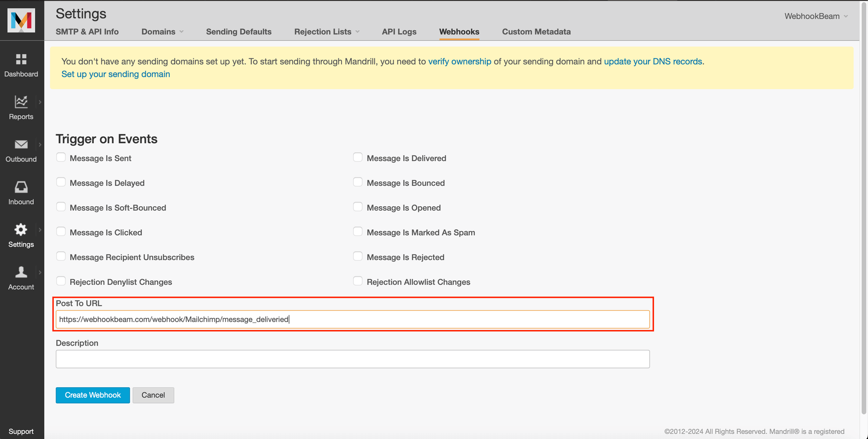Follow the verify ownership link
Image resolution: width=868 pixels, height=439 pixels.
point(460,62)
